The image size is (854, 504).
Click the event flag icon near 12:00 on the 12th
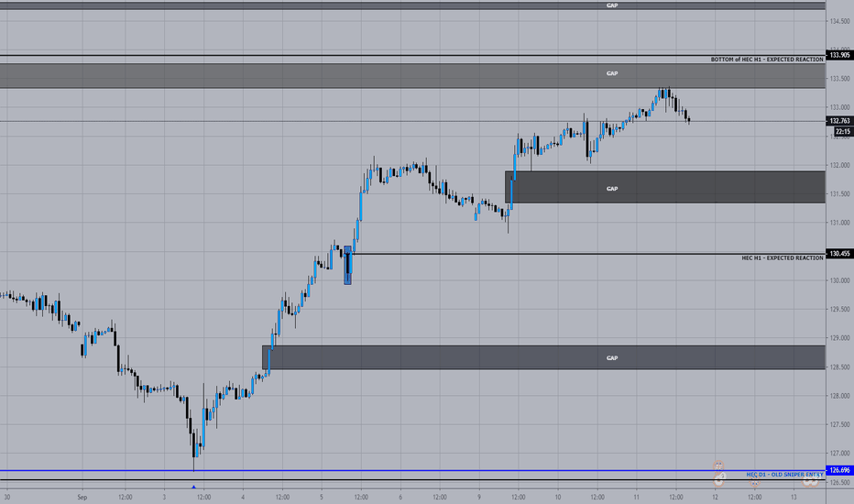click(754, 482)
